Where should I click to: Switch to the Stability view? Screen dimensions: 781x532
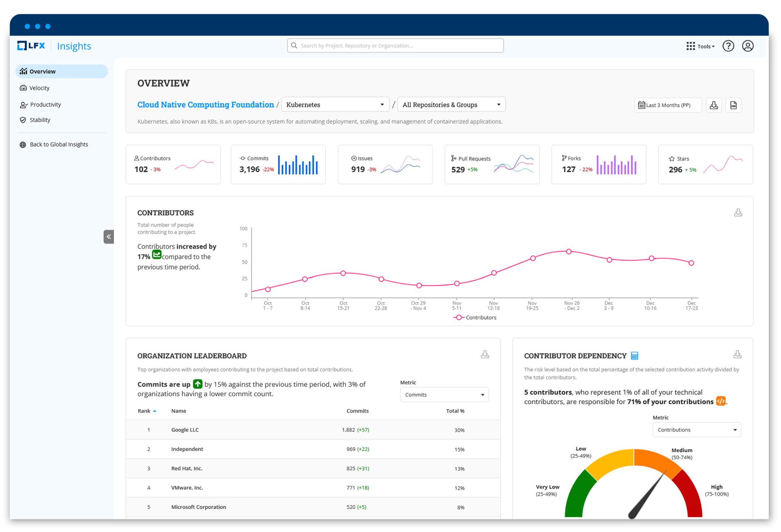pos(40,120)
